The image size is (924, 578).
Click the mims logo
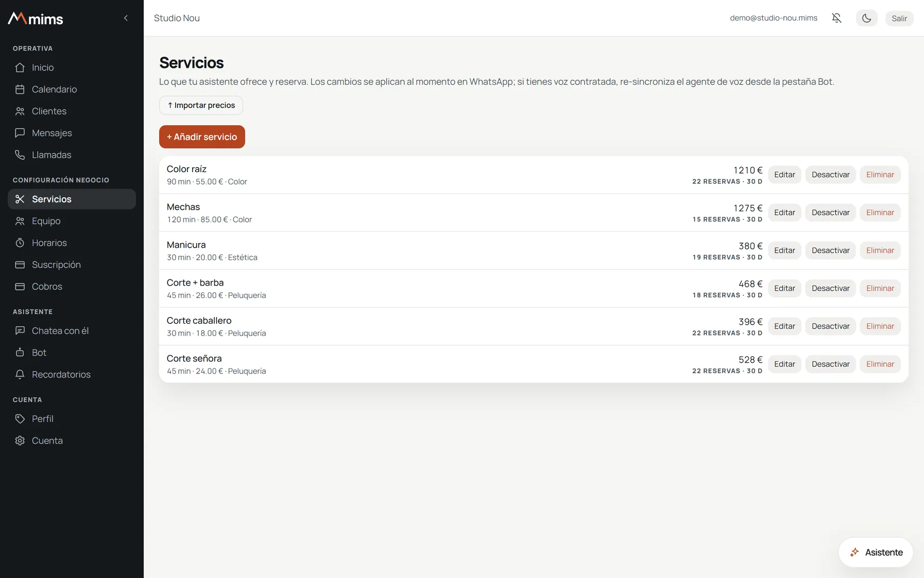[x=35, y=18]
